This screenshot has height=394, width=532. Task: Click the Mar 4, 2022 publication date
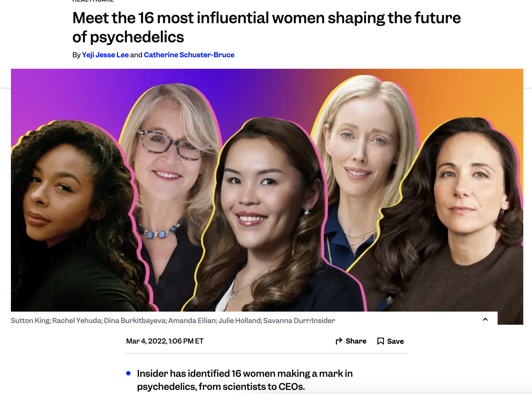(x=165, y=341)
